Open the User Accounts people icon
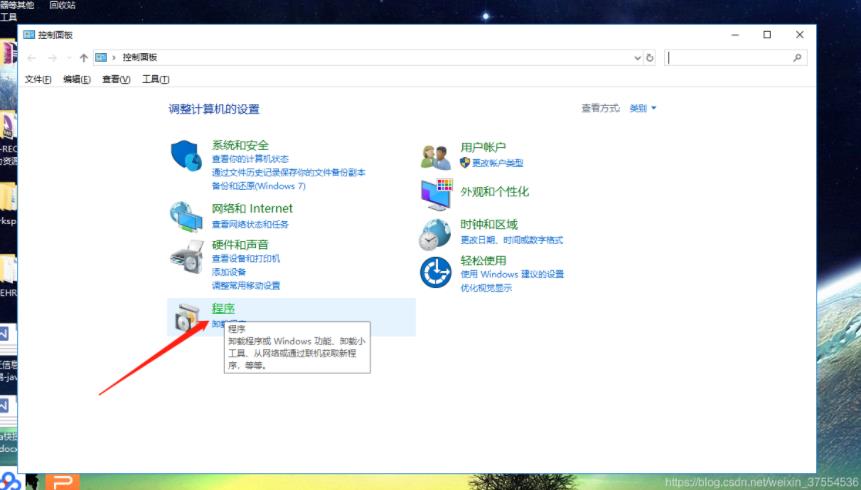Screen dimensions: 861x490 point(436,157)
